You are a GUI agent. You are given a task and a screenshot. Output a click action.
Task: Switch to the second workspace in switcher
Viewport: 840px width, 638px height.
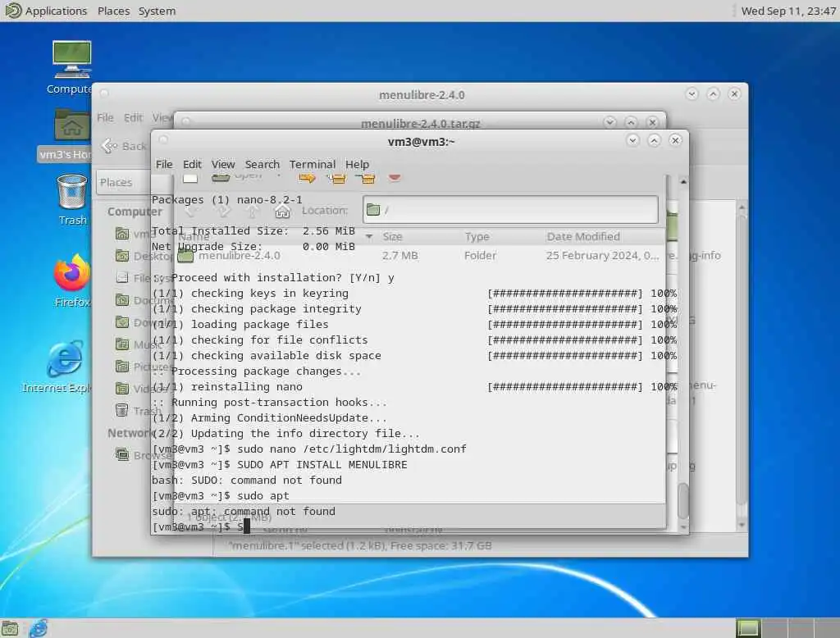774,628
